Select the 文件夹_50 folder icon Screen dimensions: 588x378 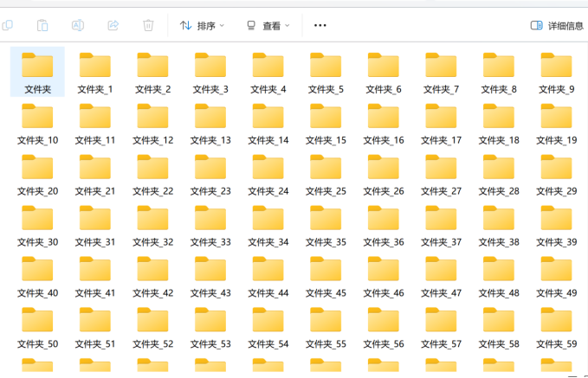[37, 319]
